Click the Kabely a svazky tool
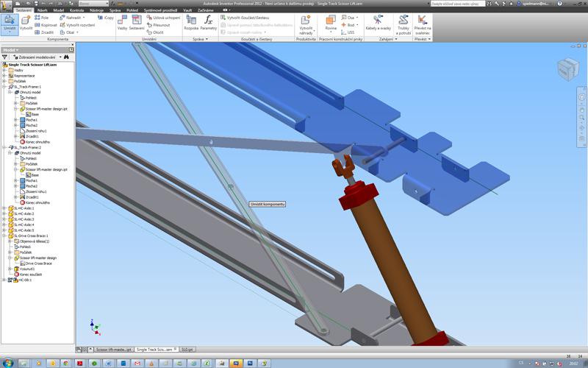The height and width of the screenshot is (368, 588). [x=378, y=24]
